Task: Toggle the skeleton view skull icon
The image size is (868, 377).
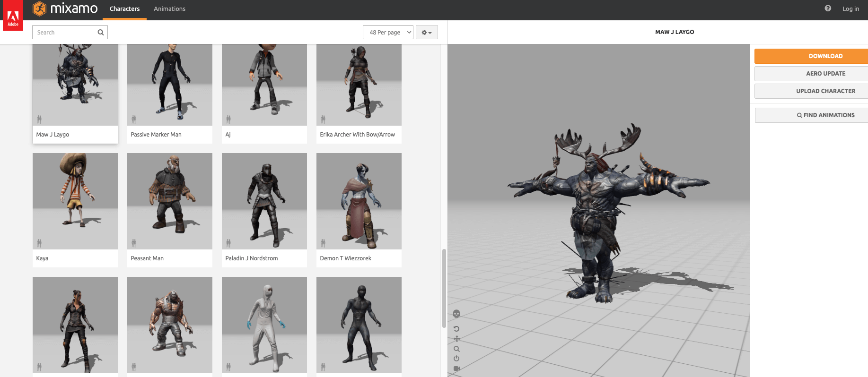Action: coord(456,314)
